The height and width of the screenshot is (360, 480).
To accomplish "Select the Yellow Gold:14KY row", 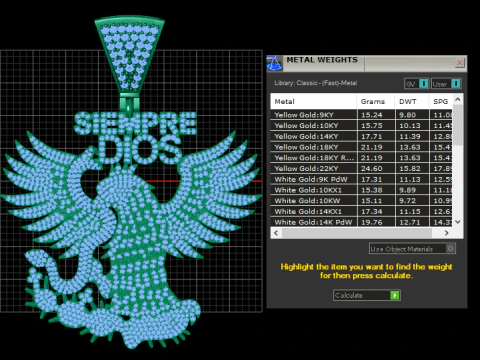I will (x=361, y=136).
